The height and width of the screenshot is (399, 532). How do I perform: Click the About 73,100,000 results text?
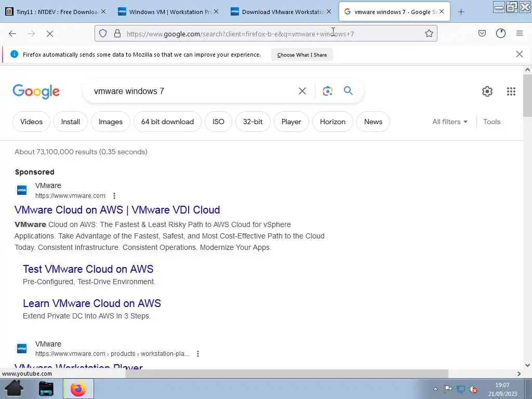point(81,152)
